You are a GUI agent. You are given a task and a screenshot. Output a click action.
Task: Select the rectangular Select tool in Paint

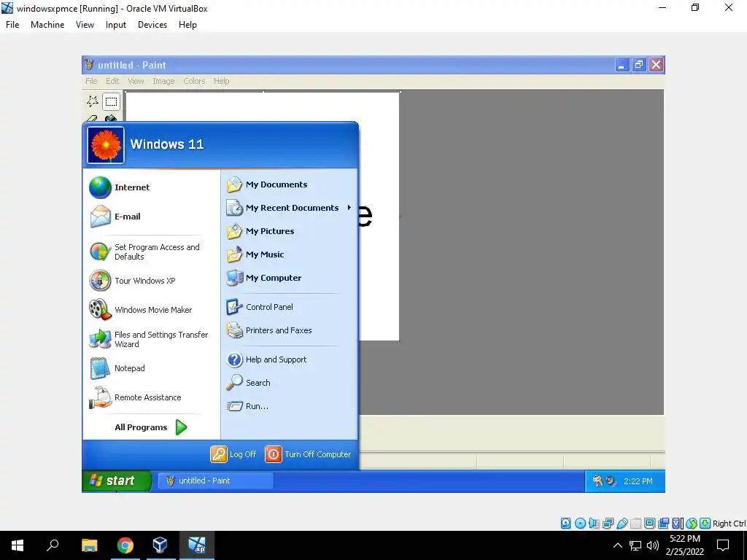[111, 101]
